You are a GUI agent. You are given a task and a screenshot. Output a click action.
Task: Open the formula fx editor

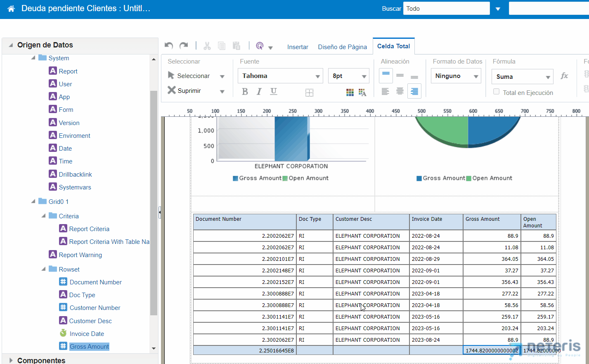[564, 76]
